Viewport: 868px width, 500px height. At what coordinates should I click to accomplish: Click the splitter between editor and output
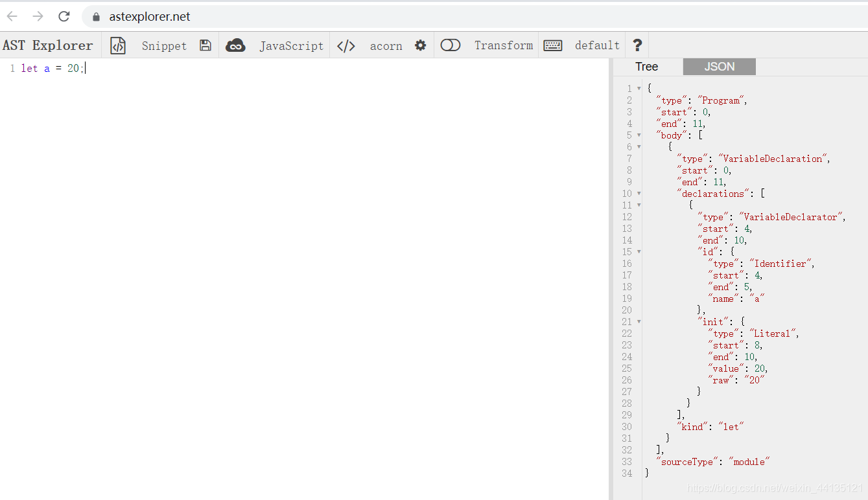tap(611, 279)
